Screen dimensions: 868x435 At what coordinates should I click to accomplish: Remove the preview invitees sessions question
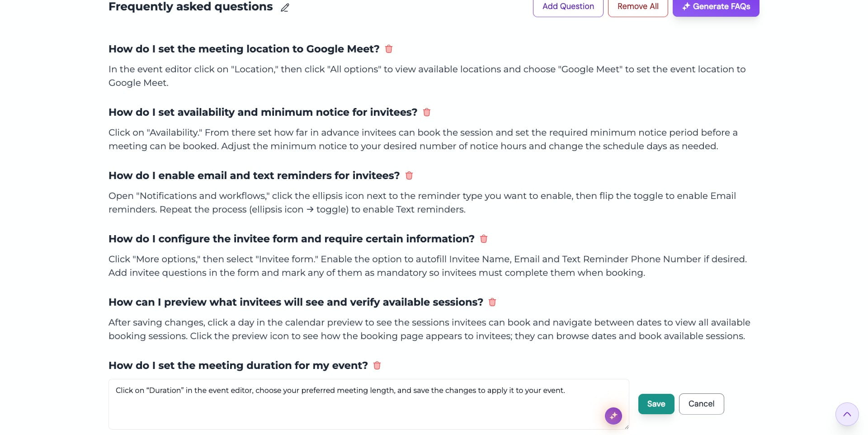pyautogui.click(x=492, y=302)
